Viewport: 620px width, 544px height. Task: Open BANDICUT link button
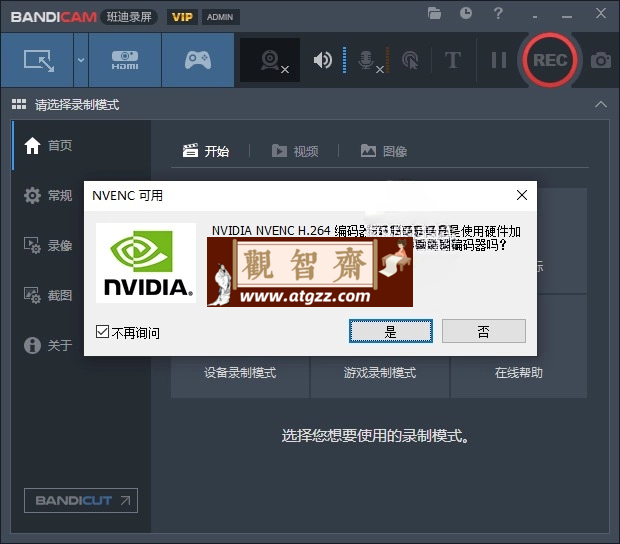81,501
